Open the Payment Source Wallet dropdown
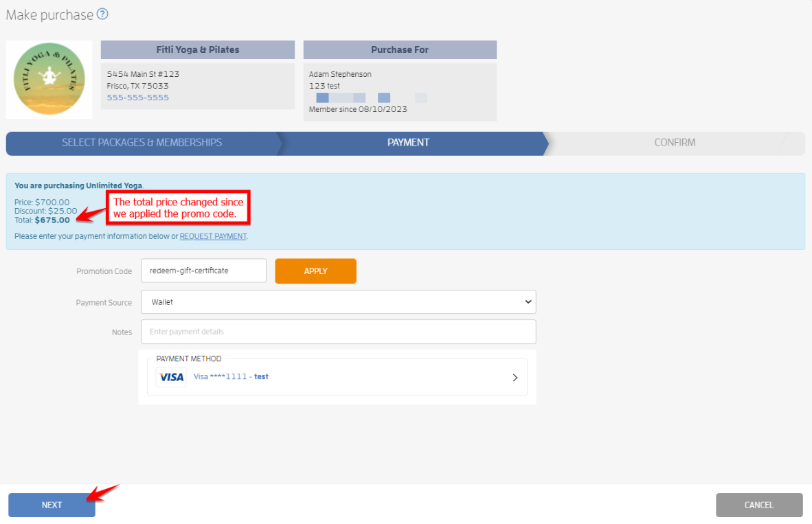This screenshot has width=812, height=524. click(x=338, y=302)
